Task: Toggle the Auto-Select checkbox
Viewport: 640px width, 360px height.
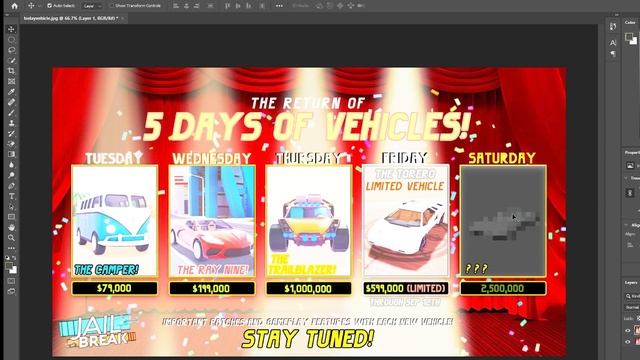Action: [x=49, y=6]
